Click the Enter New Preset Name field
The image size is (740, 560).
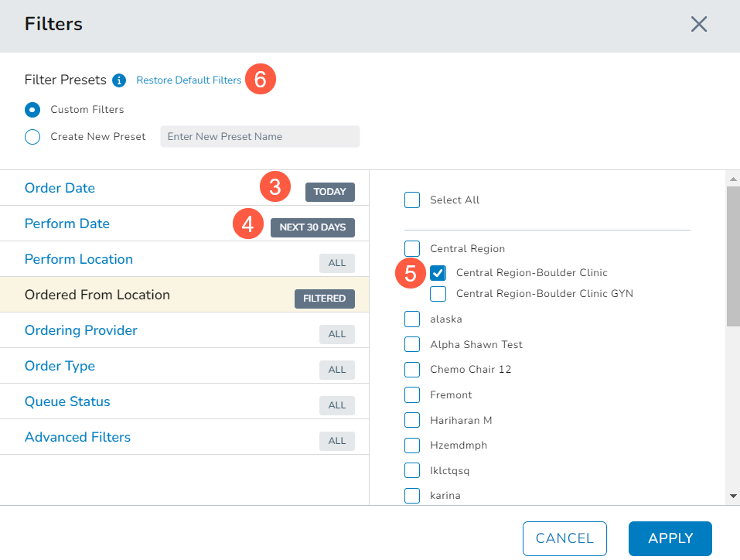tap(260, 137)
